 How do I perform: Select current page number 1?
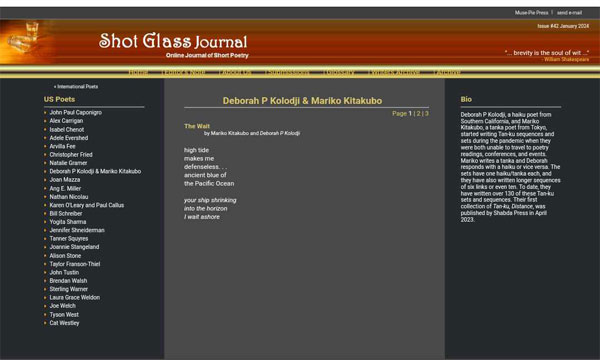click(x=410, y=114)
